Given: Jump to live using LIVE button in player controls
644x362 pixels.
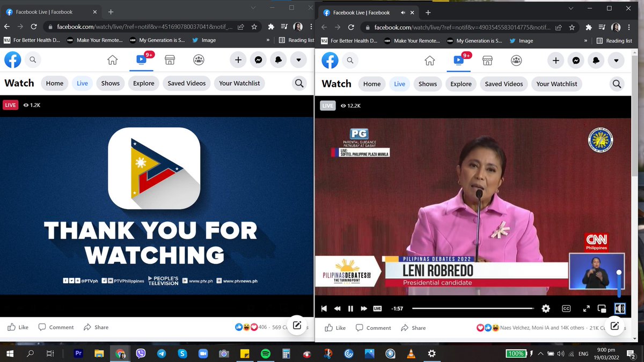Looking at the screenshot, I should (377, 308).
